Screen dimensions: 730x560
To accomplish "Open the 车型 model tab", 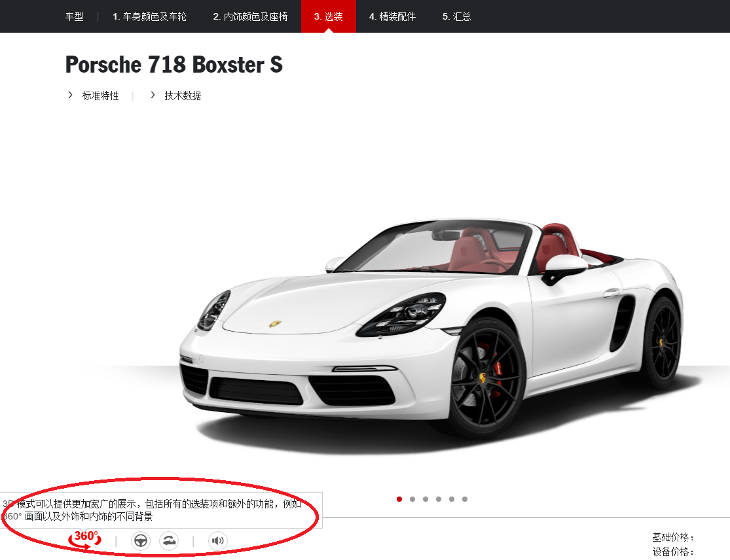I will coord(74,16).
